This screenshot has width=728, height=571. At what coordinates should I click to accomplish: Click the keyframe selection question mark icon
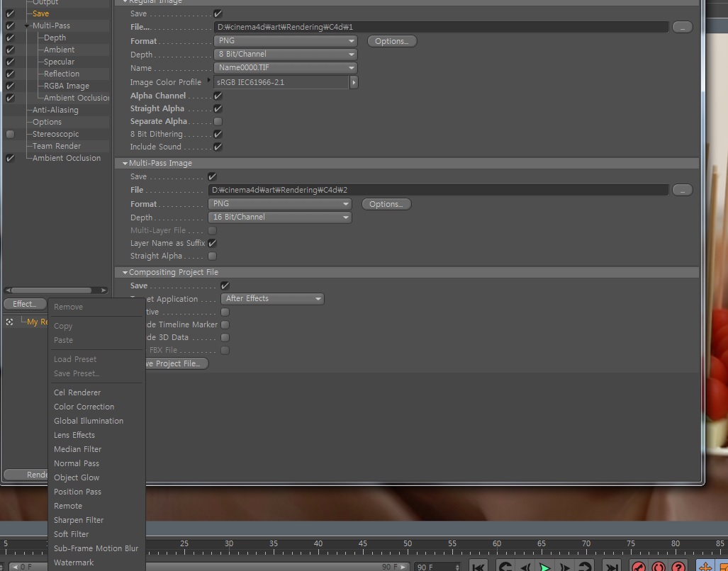(x=678, y=567)
